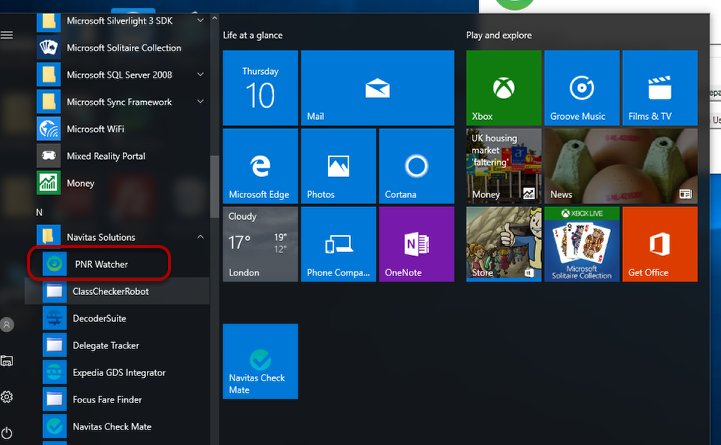Screen dimensions: 721x445
Task: Open Focus Fare Finder icon
Action: (54, 399)
